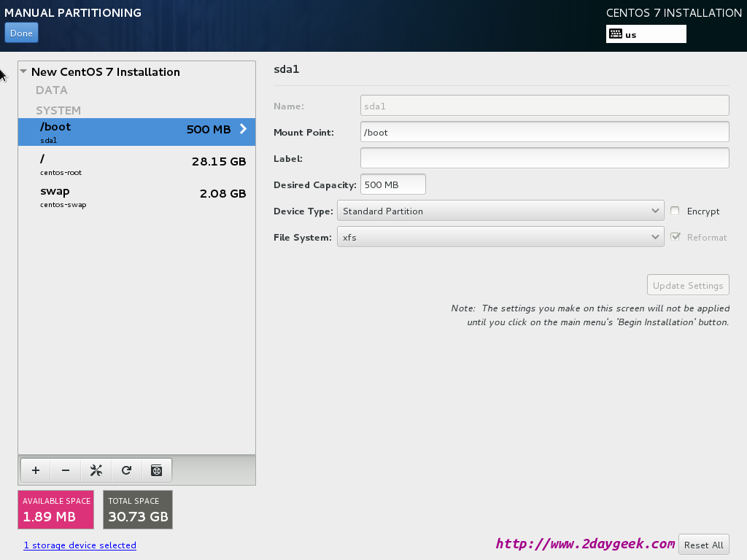This screenshot has height=560, width=747.
Task: Open the partitioning help lifebuoy icon
Action: click(x=156, y=470)
